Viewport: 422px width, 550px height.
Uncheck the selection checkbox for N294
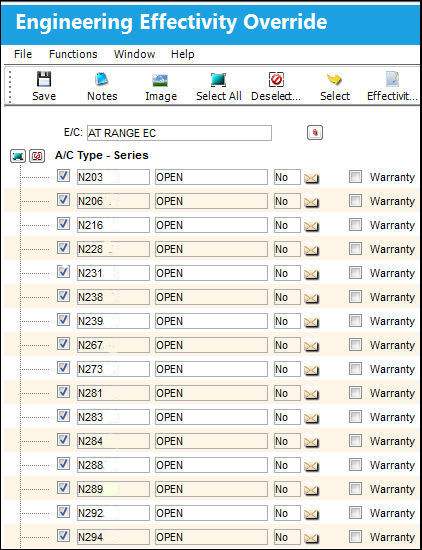[63, 536]
